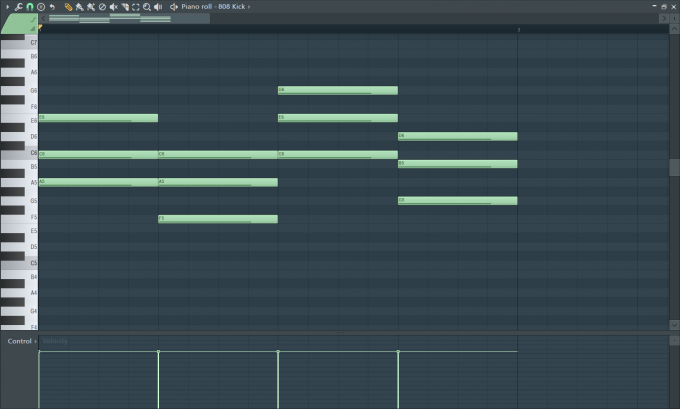The height and width of the screenshot is (409, 680).
Task: Select the first E6 note at bar start
Action: tap(98, 118)
